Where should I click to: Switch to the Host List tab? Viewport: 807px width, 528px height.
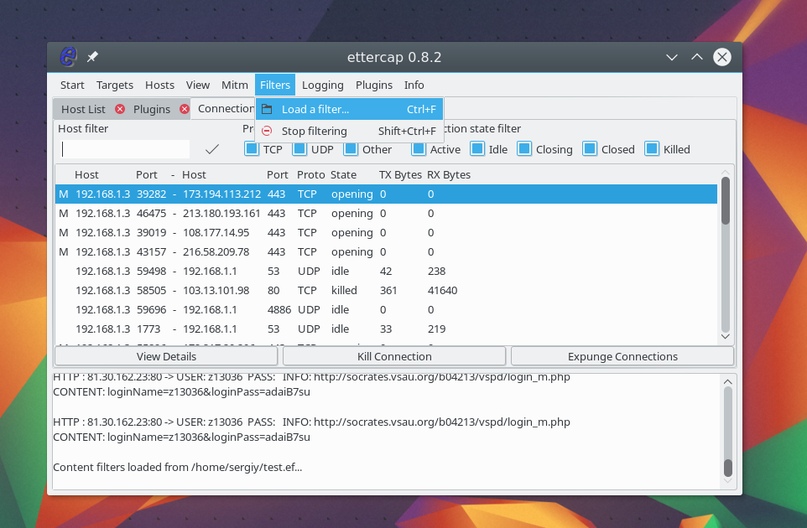click(83, 109)
